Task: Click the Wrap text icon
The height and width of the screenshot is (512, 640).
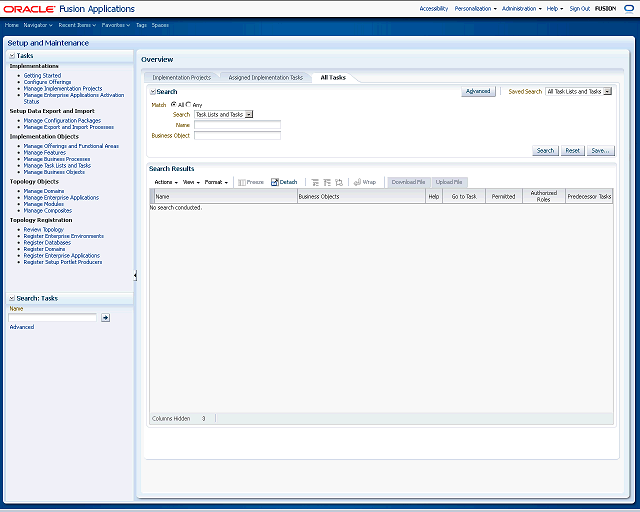Action: (357, 182)
